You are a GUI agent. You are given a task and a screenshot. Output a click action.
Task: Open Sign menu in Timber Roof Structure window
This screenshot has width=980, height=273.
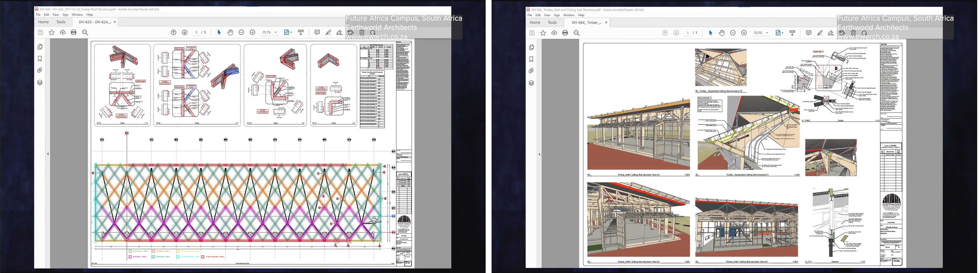pos(66,15)
